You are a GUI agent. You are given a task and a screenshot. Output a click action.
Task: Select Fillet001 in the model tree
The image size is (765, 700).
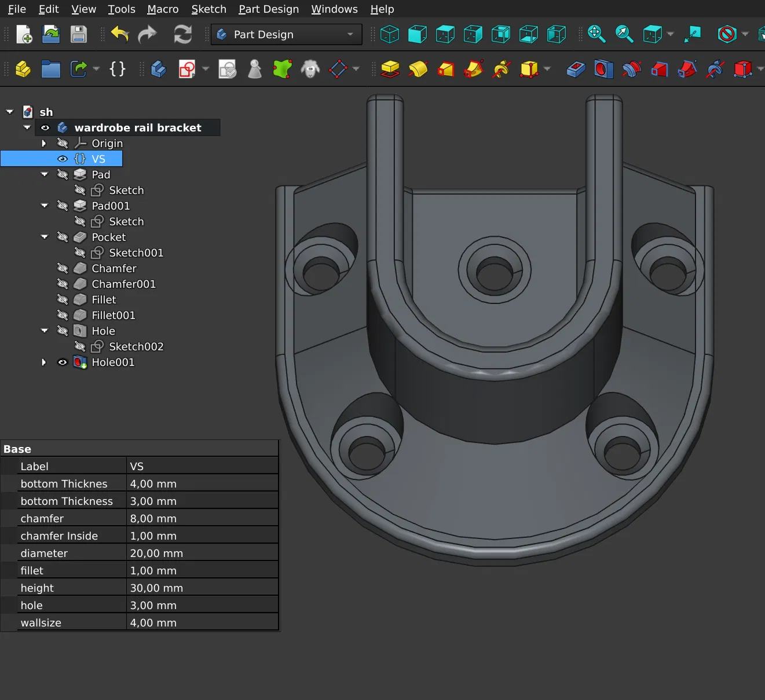(114, 316)
